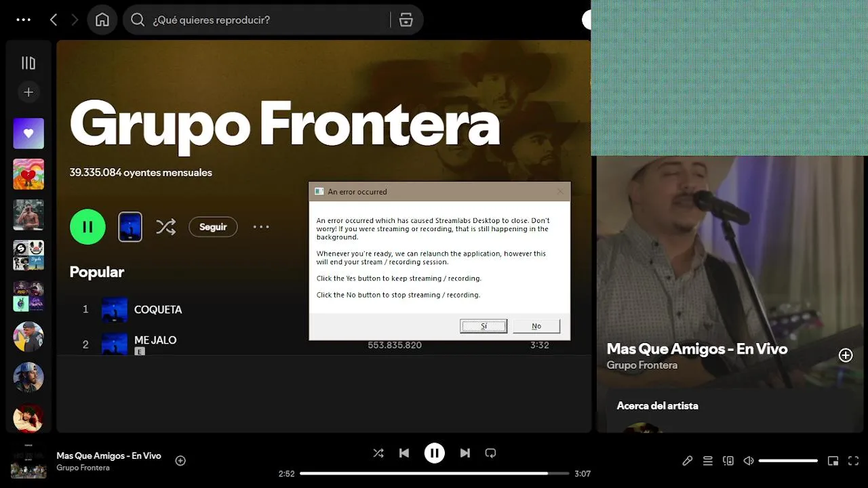Skip to previous track

(x=404, y=453)
